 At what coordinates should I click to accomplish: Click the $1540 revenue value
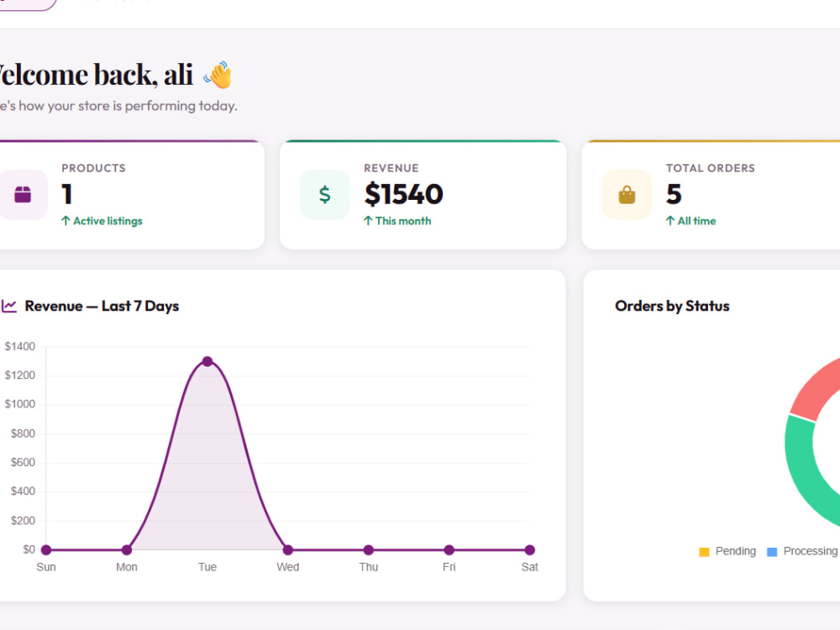click(404, 194)
